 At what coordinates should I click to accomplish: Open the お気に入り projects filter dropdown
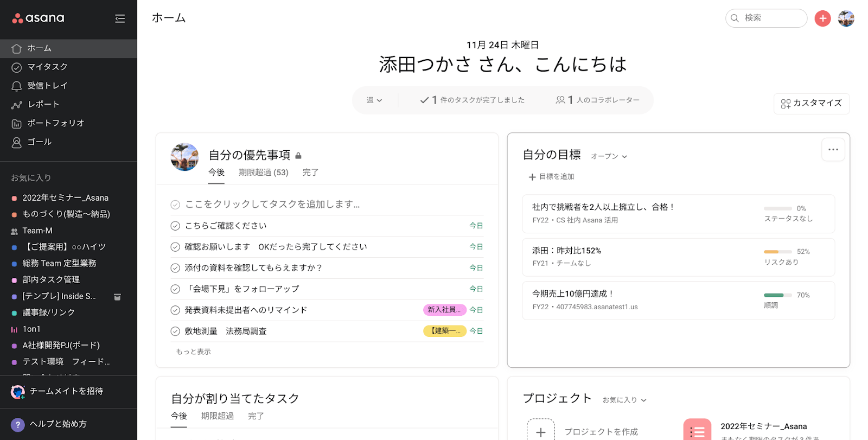[624, 400]
